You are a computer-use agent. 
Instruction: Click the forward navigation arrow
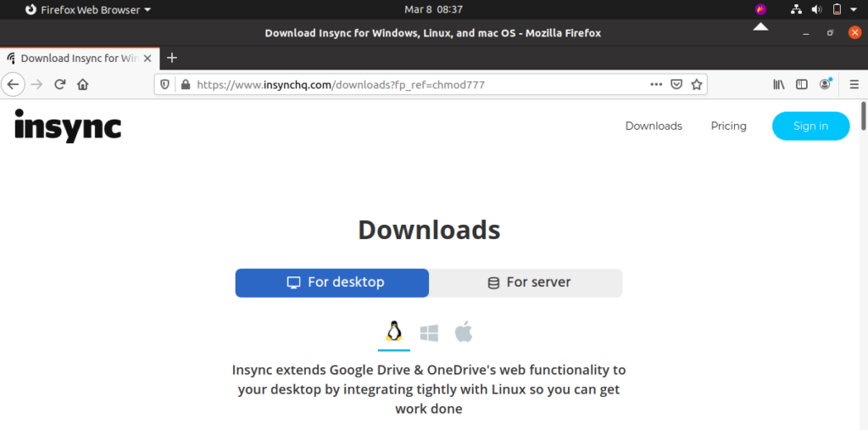pos(36,85)
